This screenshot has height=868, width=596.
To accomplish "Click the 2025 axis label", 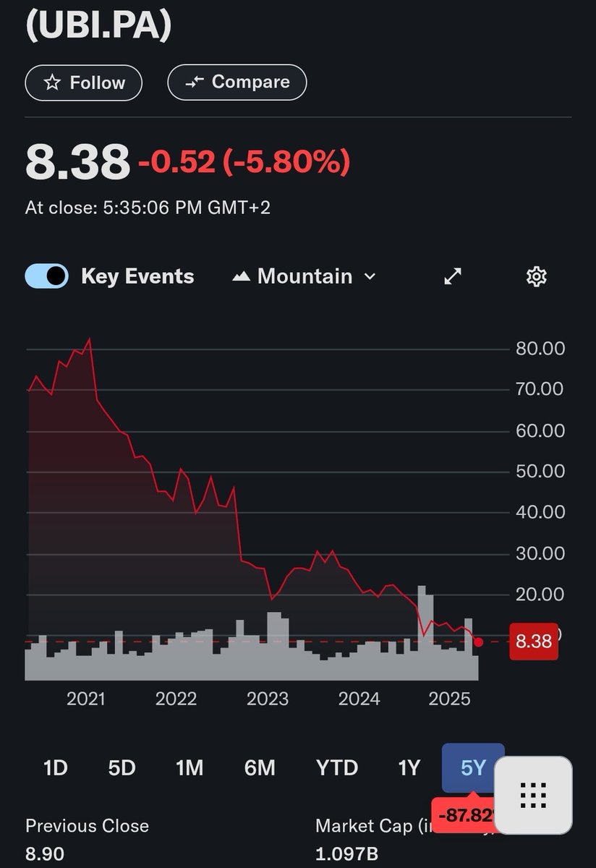I will [449, 699].
